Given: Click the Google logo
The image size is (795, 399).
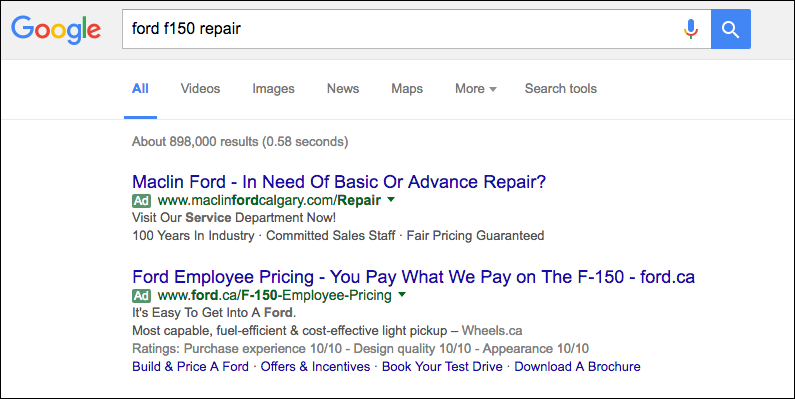Looking at the screenshot, I should [56, 29].
